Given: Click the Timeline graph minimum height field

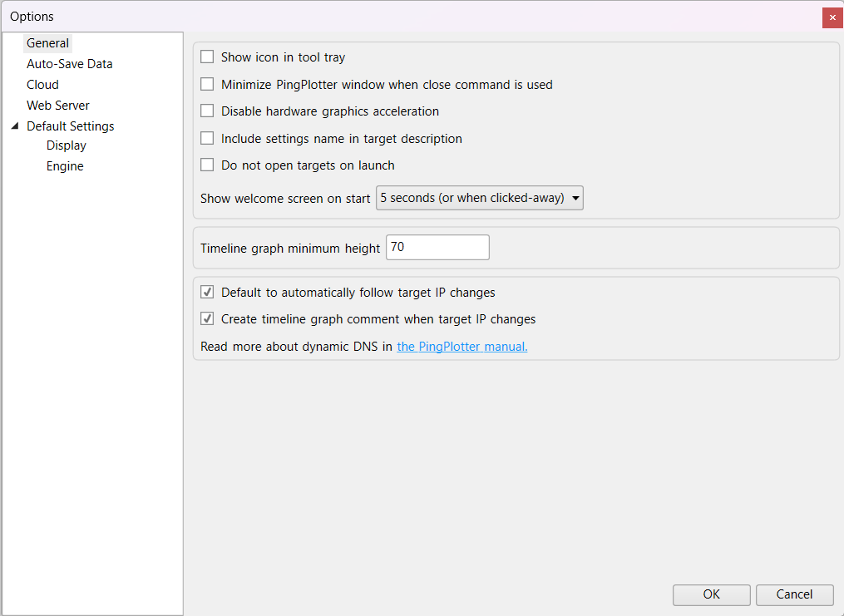Looking at the screenshot, I should tap(437, 248).
